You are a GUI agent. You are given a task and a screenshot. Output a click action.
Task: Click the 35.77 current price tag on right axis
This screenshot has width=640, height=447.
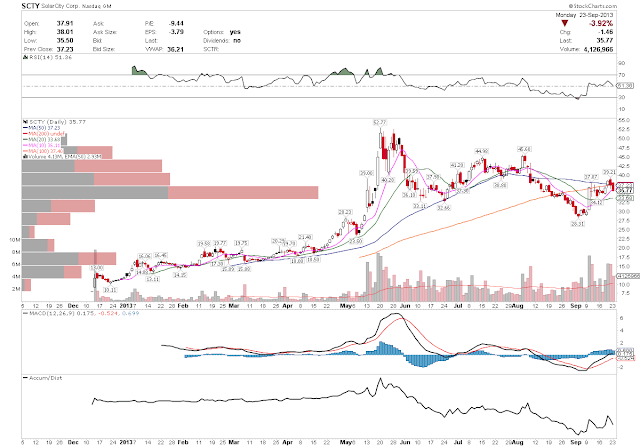click(625, 191)
